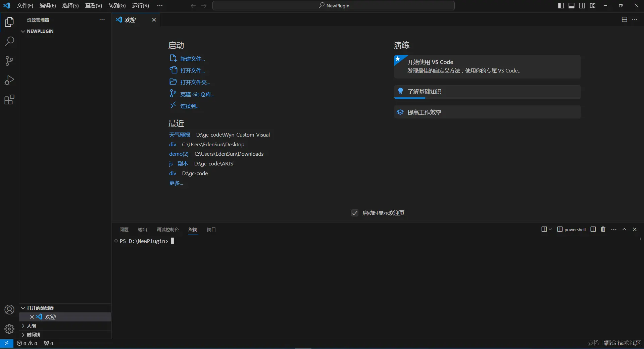
Task: Open the 查看(V) menu
Action: click(94, 6)
